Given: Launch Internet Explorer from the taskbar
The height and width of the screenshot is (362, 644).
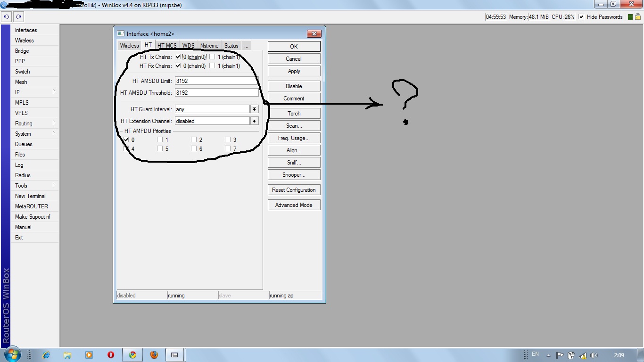Looking at the screenshot, I should coord(46,355).
